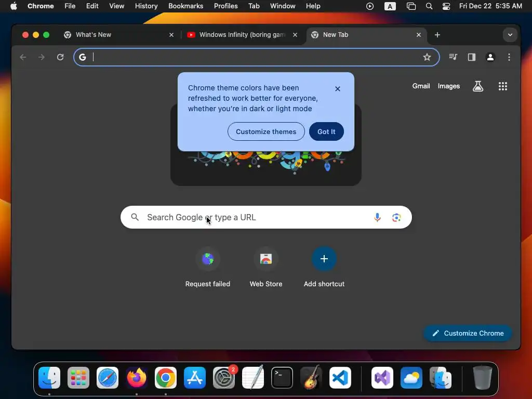Open the Trash from the dock
This screenshot has width=532, height=399.
tap(483, 378)
